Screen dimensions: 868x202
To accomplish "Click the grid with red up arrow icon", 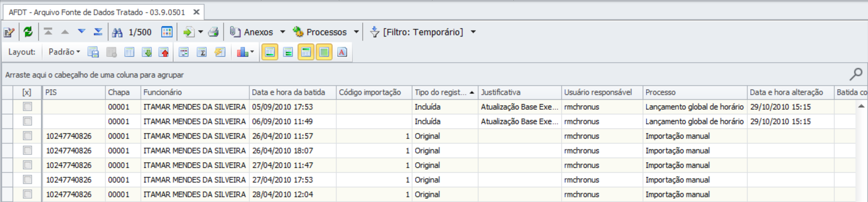I will [x=164, y=52].
